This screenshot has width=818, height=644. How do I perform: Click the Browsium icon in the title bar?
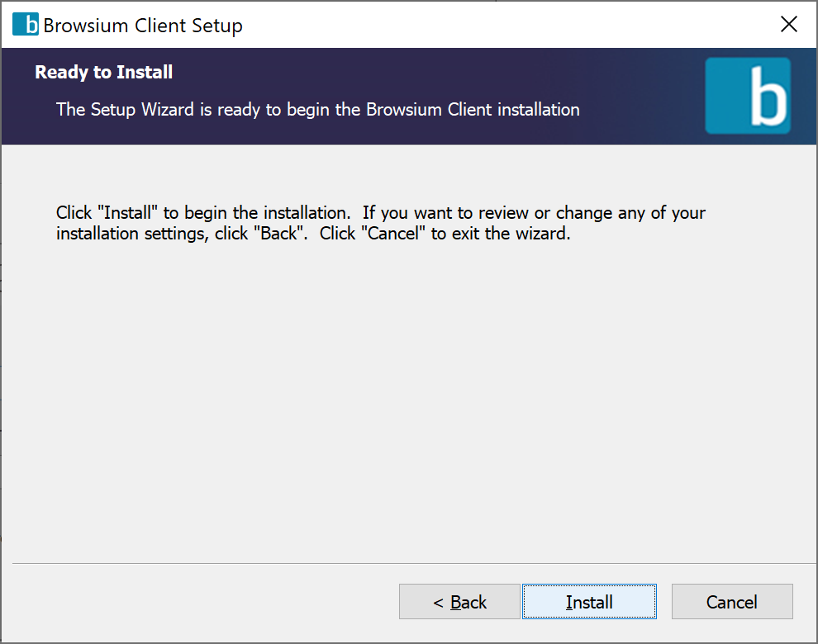pyautogui.click(x=26, y=25)
